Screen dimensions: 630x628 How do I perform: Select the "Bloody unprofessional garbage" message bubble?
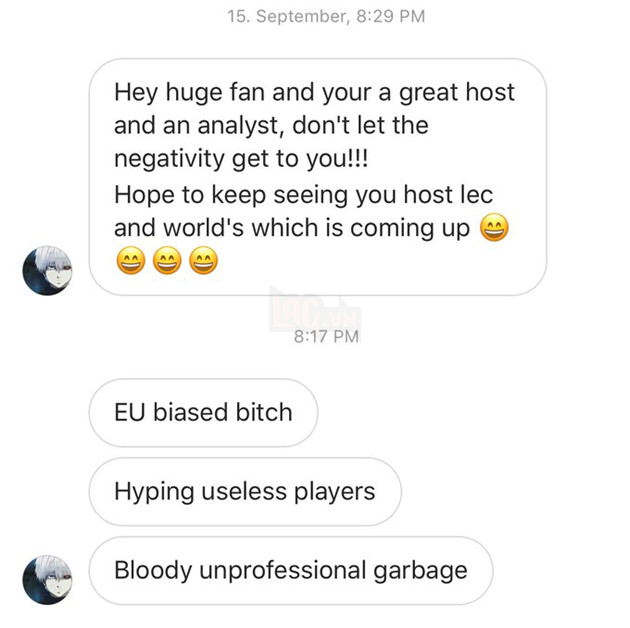pos(291,570)
